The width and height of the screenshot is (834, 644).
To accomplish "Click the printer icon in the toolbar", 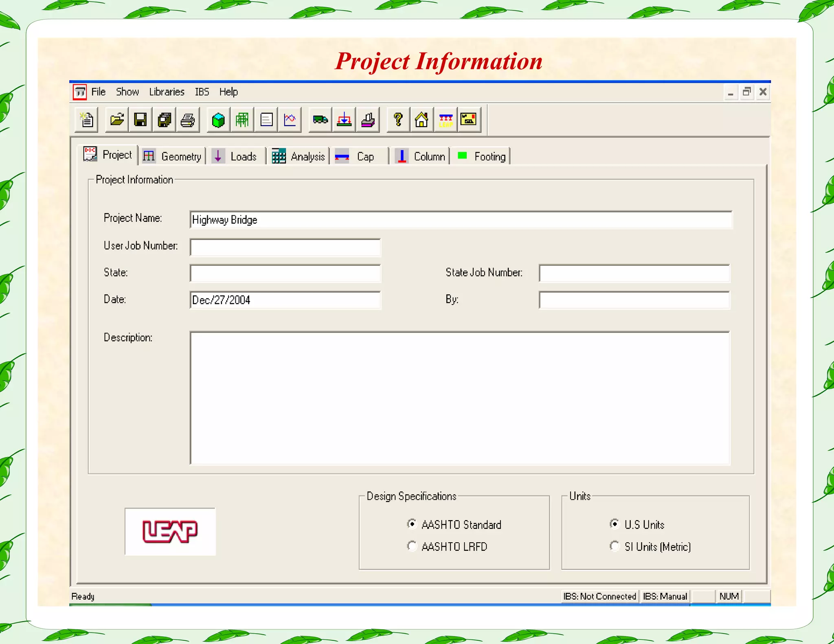I will click(188, 120).
